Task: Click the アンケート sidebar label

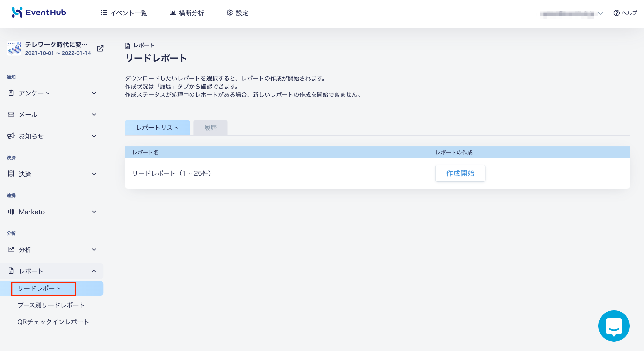Action: point(34,93)
